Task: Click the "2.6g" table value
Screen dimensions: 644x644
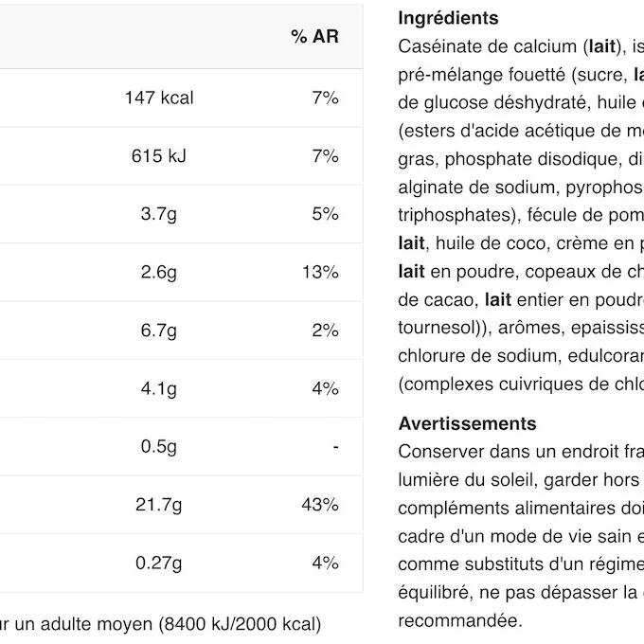Action: coord(159,273)
